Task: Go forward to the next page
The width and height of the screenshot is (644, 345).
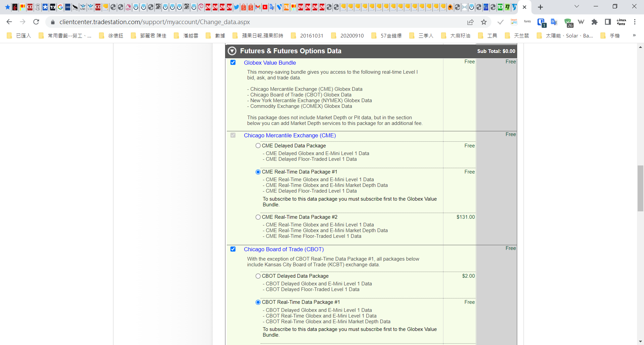Action: tap(22, 22)
